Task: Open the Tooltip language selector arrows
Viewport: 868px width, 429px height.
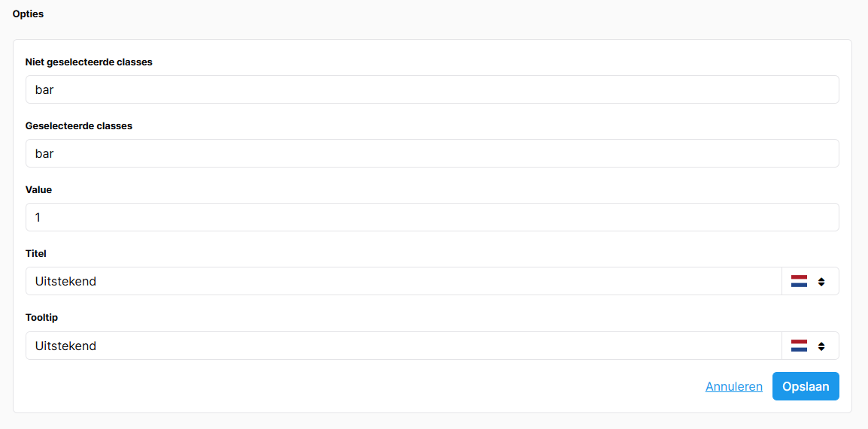Action: (x=821, y=346)
